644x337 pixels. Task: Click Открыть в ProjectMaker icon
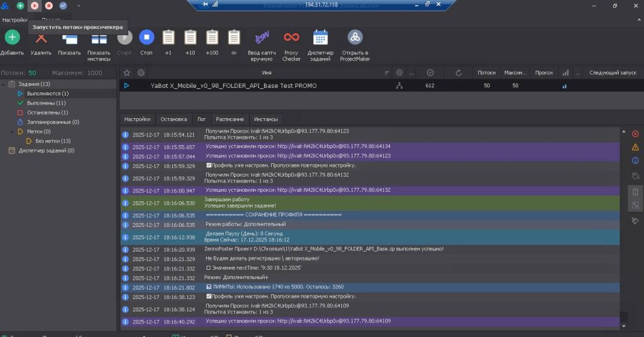click(x=355, y=37)
